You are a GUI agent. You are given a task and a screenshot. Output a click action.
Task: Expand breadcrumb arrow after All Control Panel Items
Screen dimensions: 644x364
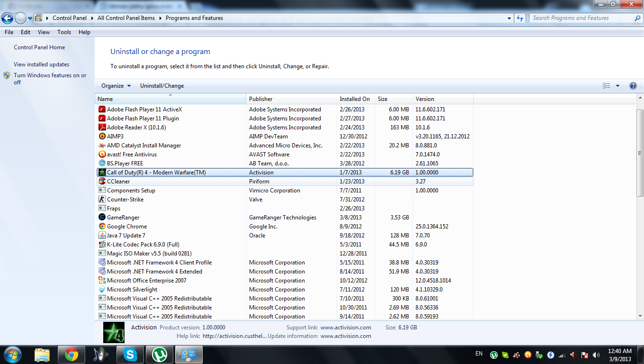(160, 18)
